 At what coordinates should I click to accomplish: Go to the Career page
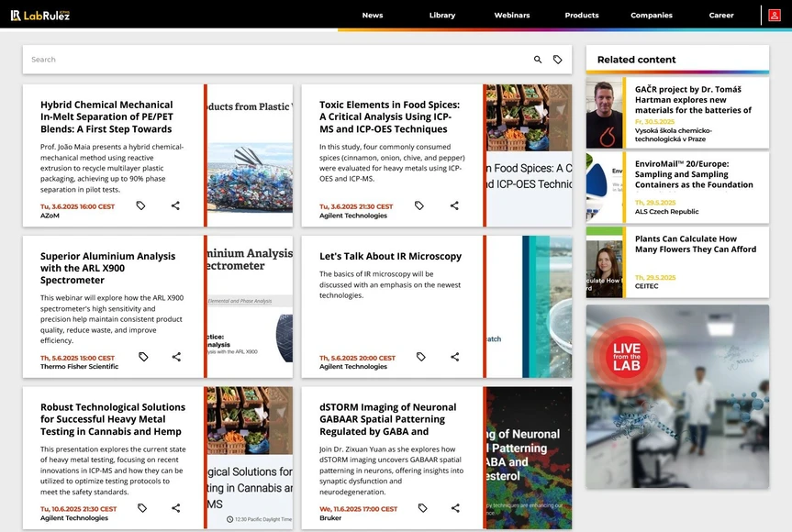[720, 16]
